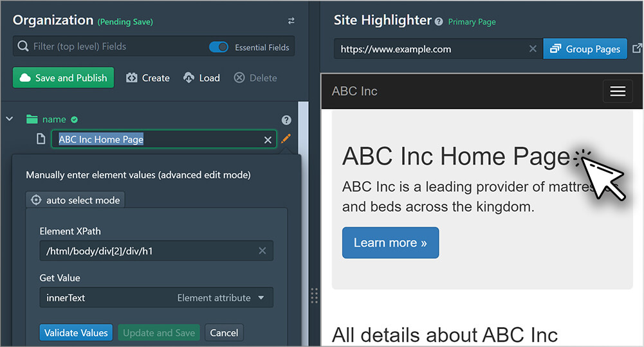Clear the ABC Inc Home Page value
The height and width of the screenshot is (347, 644).
click(x=268, y=140)
